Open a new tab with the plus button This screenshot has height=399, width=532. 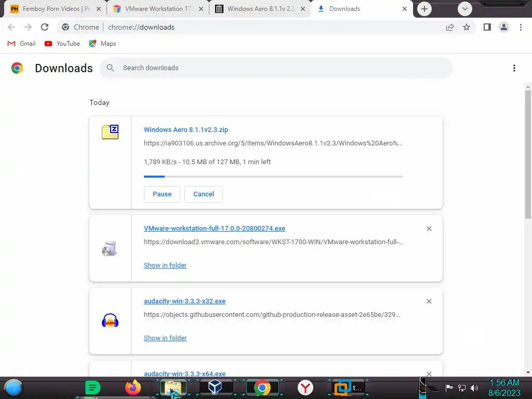coord(424,9)
